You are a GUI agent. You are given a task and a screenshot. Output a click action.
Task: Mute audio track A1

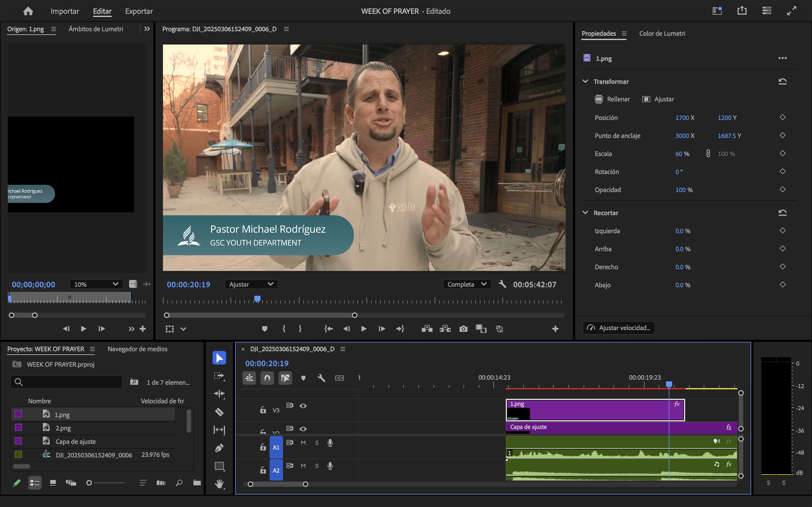click(x=303, y=442)
